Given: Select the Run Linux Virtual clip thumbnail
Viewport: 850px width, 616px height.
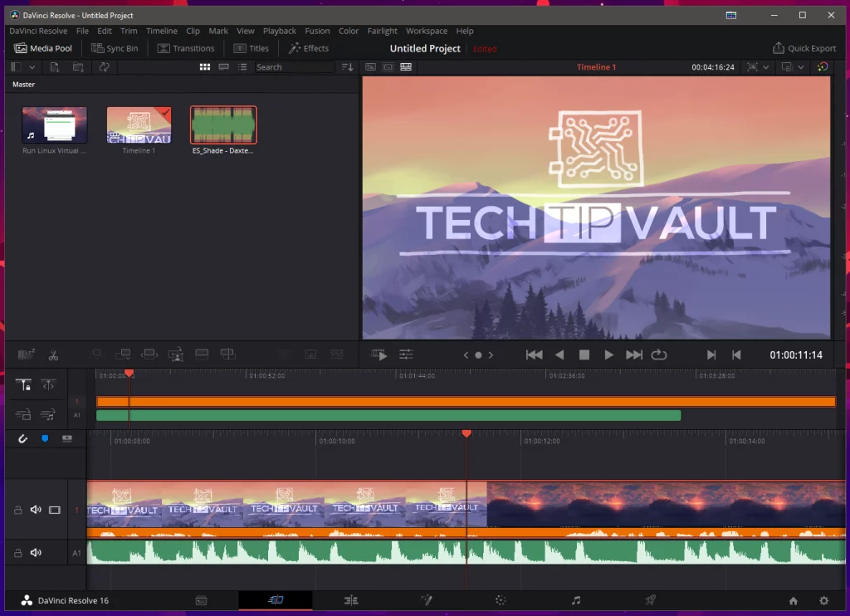Looking at the screenshot, I should (x=54, y=125).
